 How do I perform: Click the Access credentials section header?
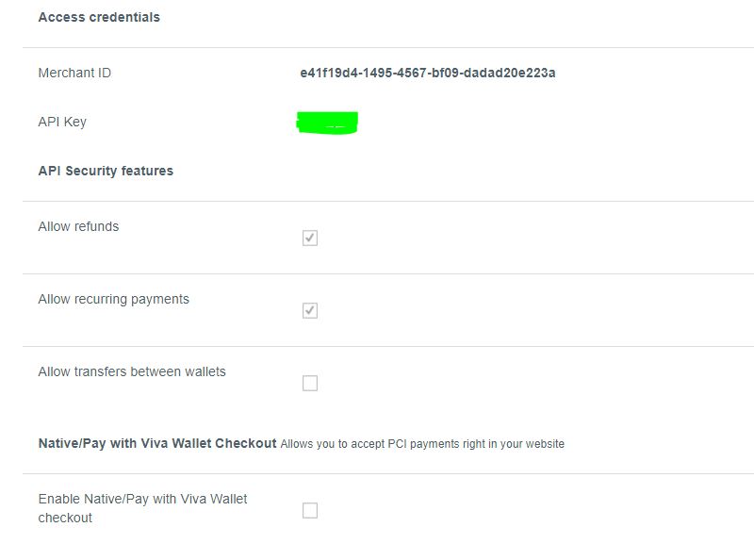click(x=98, y=16)
